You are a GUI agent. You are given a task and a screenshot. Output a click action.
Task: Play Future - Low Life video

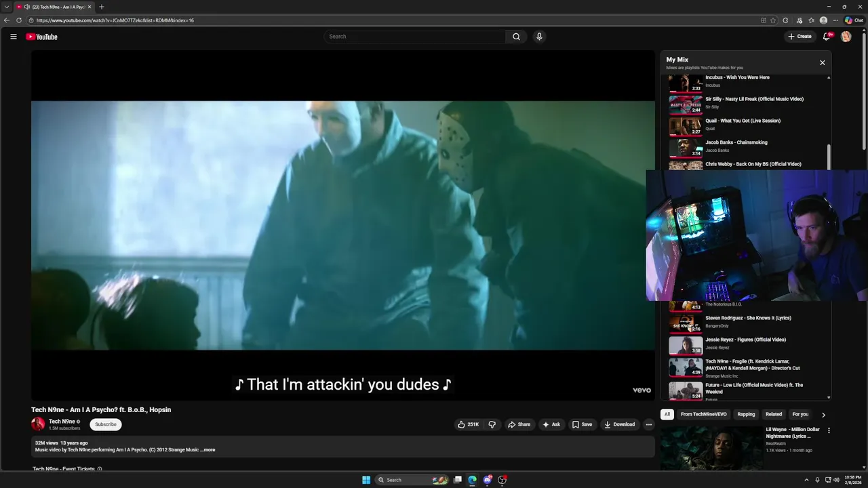pos(754,388)
